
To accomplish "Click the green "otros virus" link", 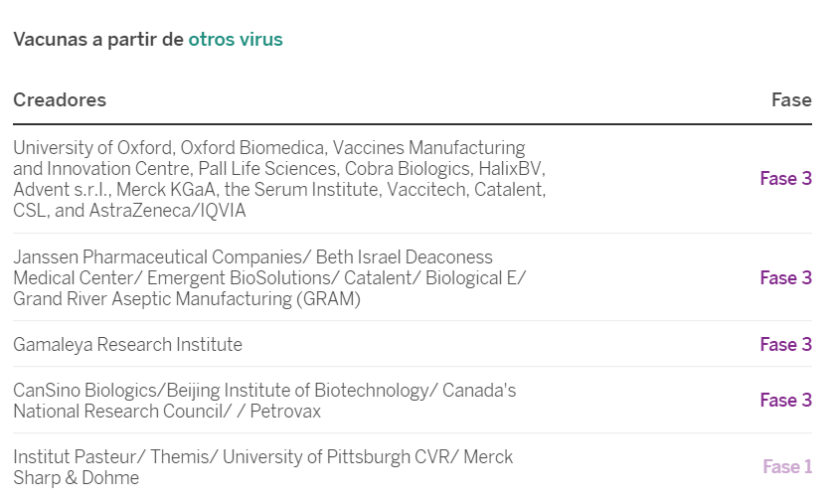I will (236, 40).
